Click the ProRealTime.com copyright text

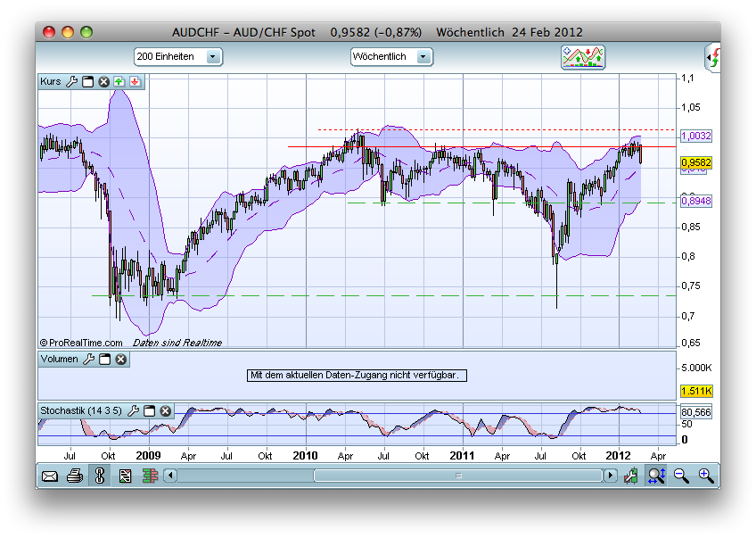(x=81, y=343)
